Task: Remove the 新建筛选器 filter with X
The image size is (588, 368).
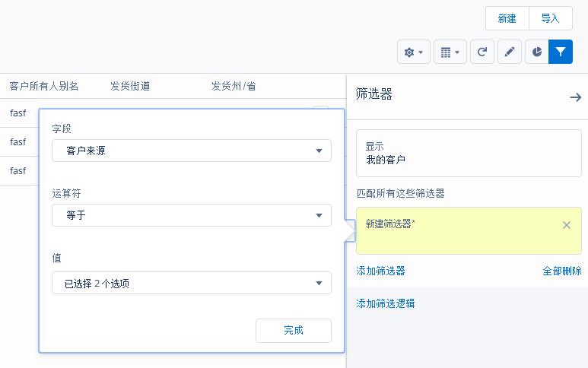Action: [566, 225]
